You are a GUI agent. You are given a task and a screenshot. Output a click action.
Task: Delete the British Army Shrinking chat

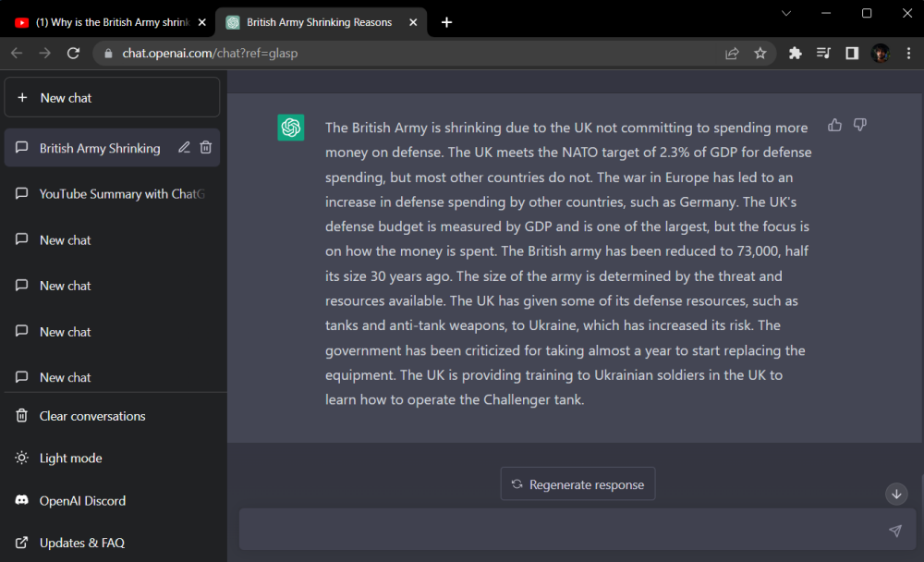pyautogui.click(x=206, y=148)
